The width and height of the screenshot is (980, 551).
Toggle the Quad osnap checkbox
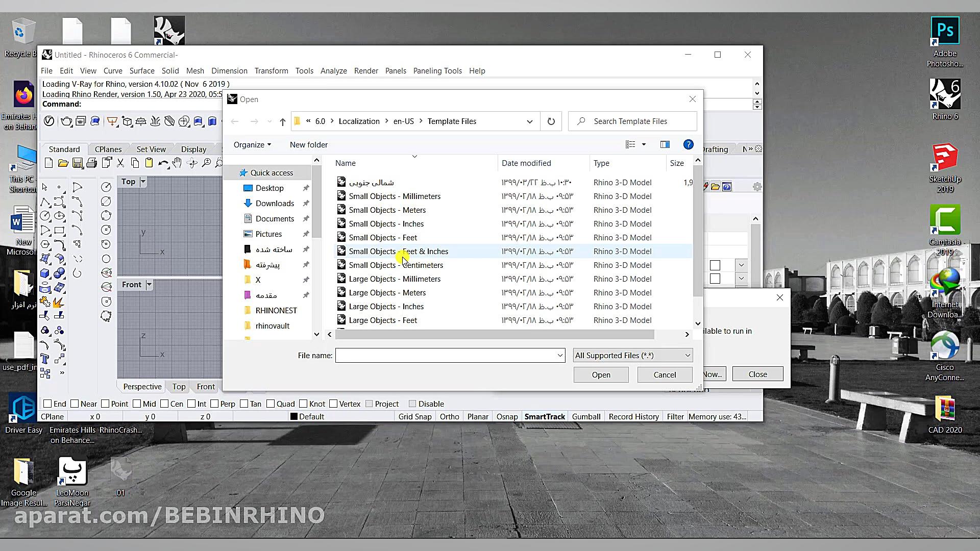tap(271, 404)
